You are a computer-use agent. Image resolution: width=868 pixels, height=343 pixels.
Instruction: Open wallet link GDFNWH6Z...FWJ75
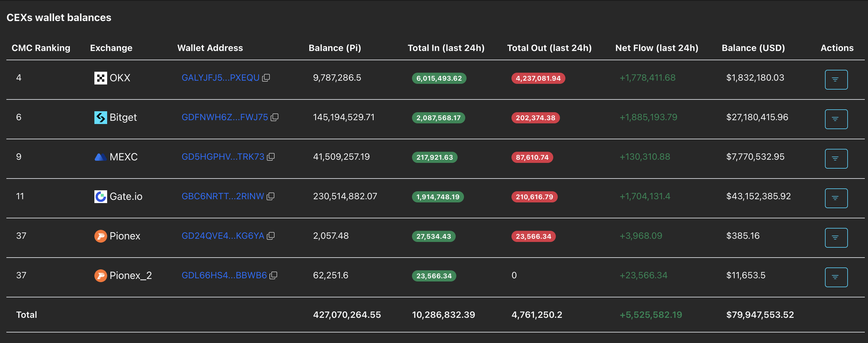point(224,117)
